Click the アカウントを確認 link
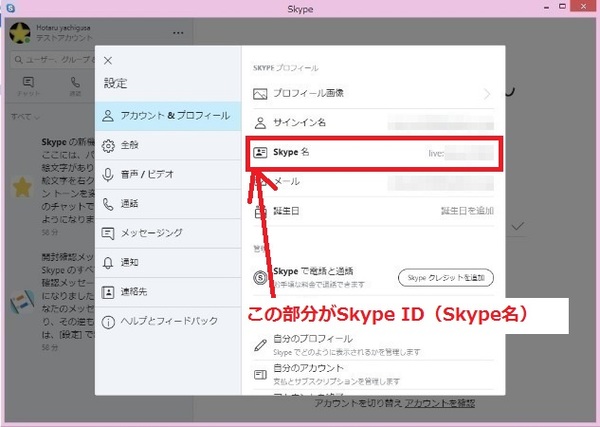600x427 pixels. pos(440,402)
